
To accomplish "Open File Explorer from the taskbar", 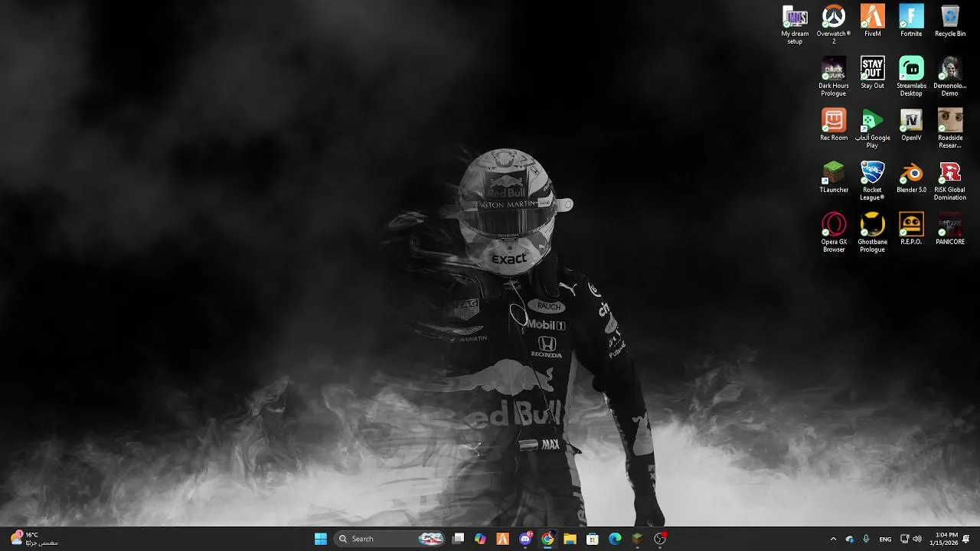I will (x=570, y=539).
